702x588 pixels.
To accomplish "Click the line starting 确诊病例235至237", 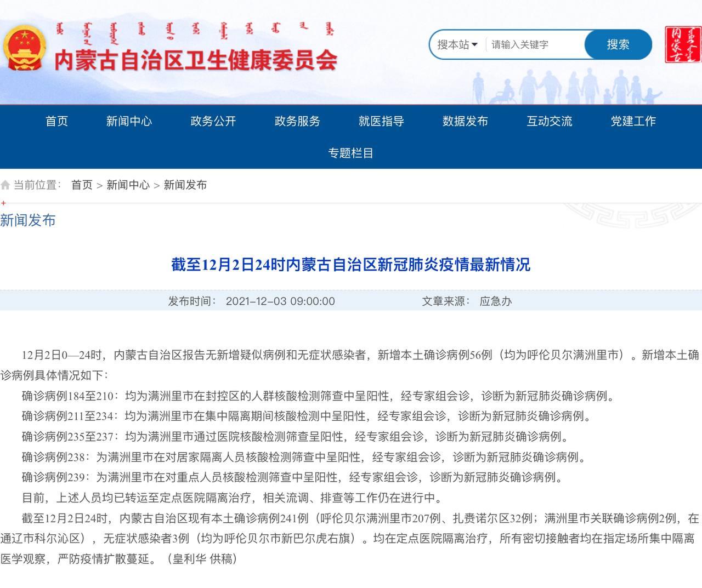I will click(x=296, y=437).
